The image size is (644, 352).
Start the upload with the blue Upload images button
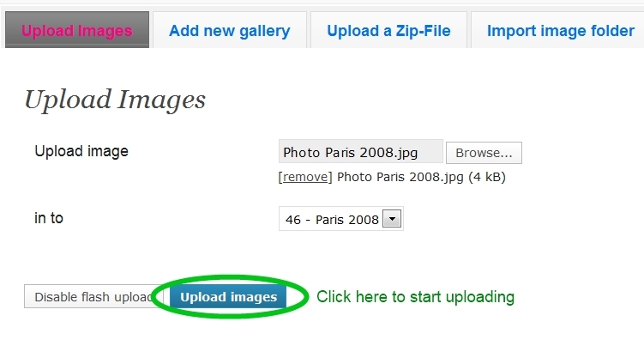tap(228, 297)
